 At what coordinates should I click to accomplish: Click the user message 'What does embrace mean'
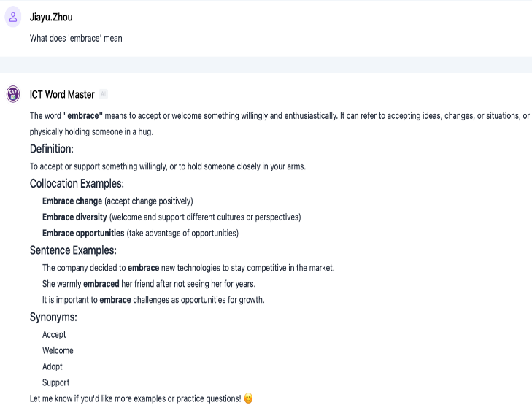(x=76, y=38)
